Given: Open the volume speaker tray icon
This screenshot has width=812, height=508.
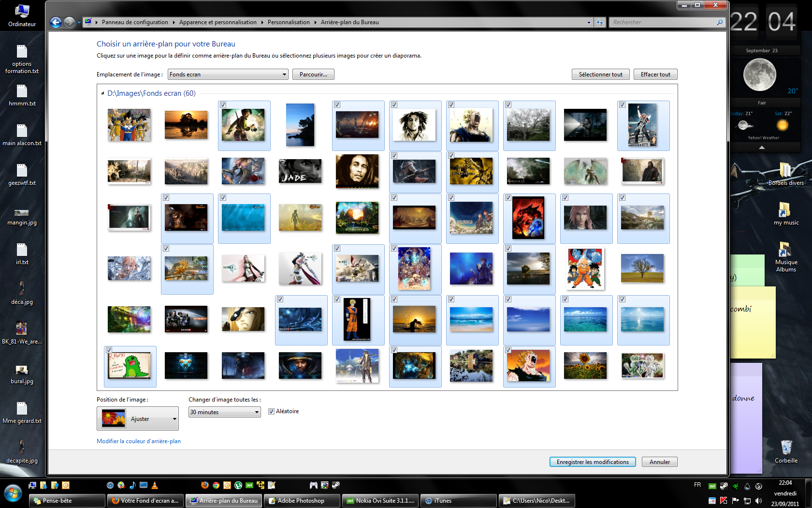Looking at the screenshot, I should [758, 501].
